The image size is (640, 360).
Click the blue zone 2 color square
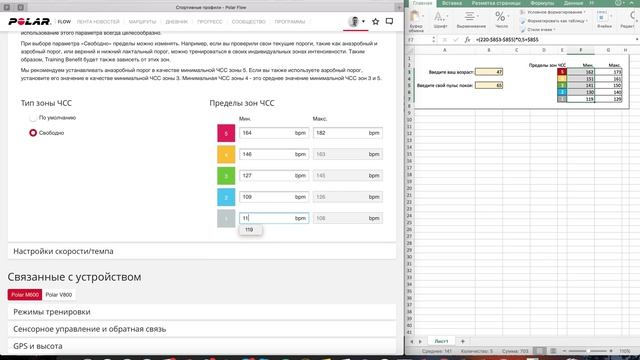point(226,197)
